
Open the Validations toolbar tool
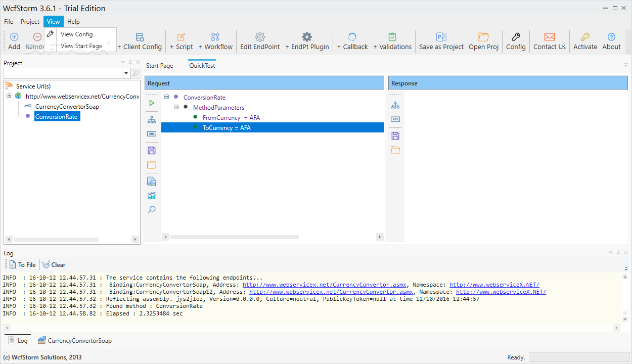392,40
